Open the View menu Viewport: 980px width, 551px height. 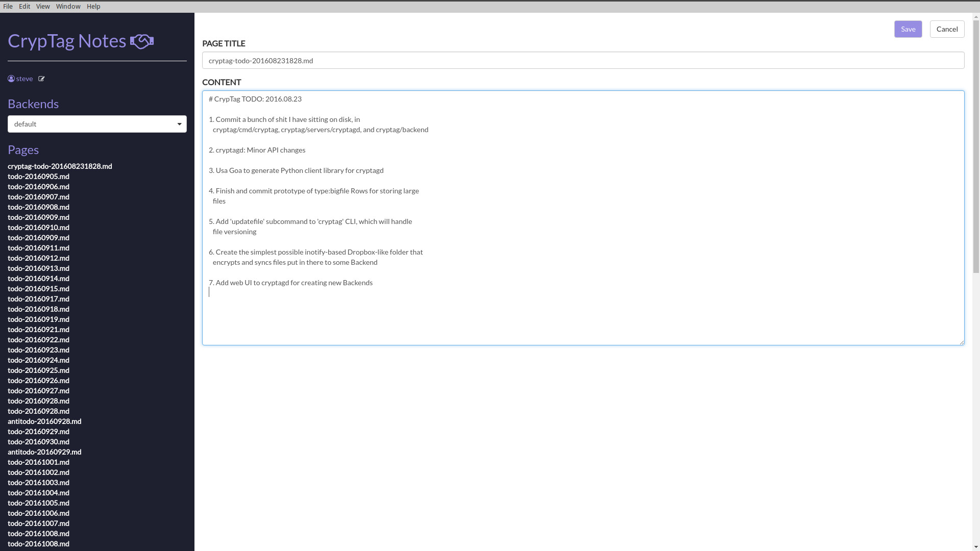coord(43,6)
